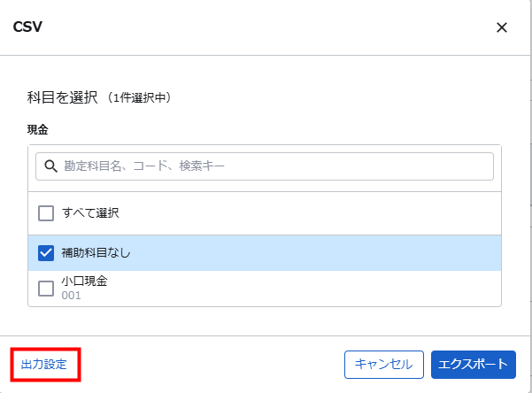Click the エクスポート button
Screen dimensions: 532x393
click(473, 364)
